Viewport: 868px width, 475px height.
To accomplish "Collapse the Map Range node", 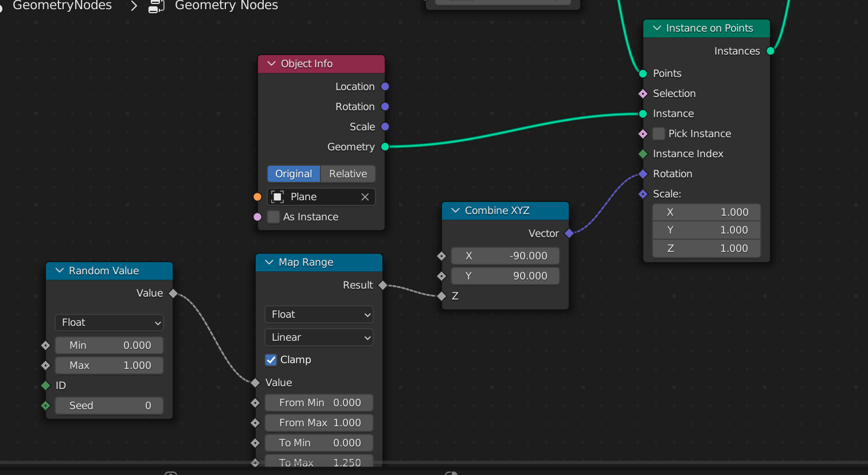I will [x=269, y=262].
